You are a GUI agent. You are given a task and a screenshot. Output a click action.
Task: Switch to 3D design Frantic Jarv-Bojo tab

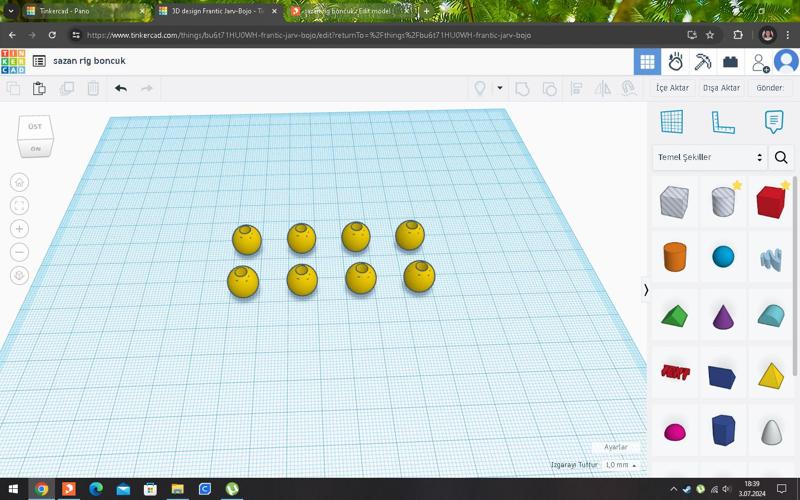[218, 11]
